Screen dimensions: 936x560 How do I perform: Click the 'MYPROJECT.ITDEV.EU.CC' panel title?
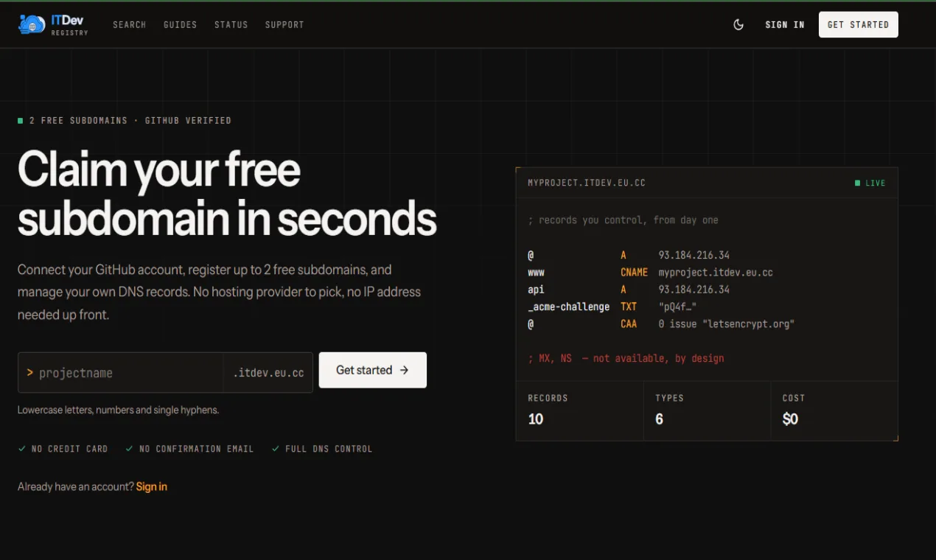[587, 183]
